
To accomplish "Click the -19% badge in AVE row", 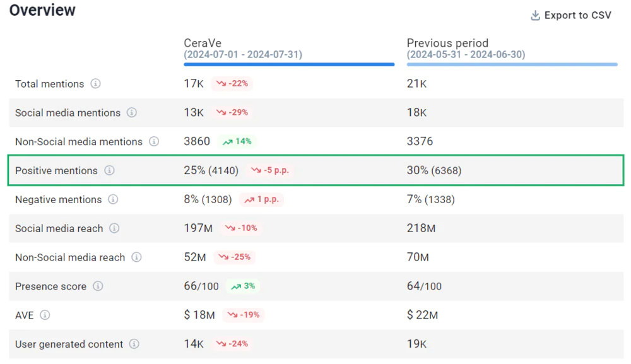I will [244, 315].
